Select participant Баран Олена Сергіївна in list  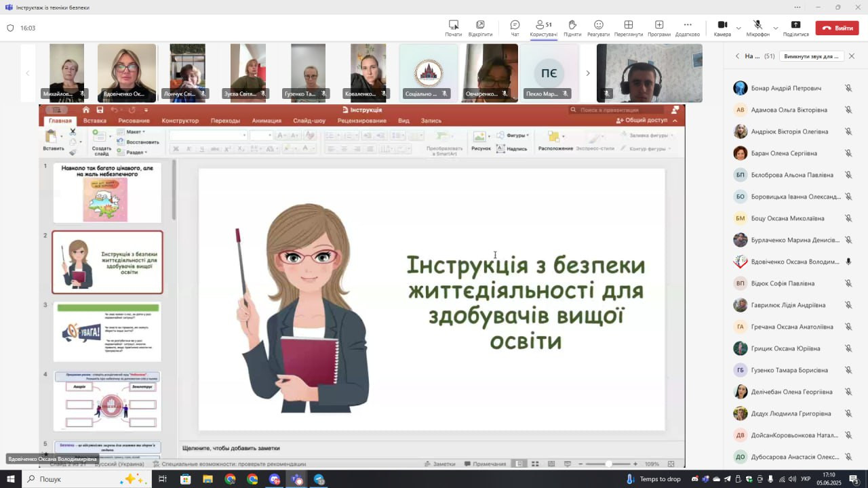(784, 153)
